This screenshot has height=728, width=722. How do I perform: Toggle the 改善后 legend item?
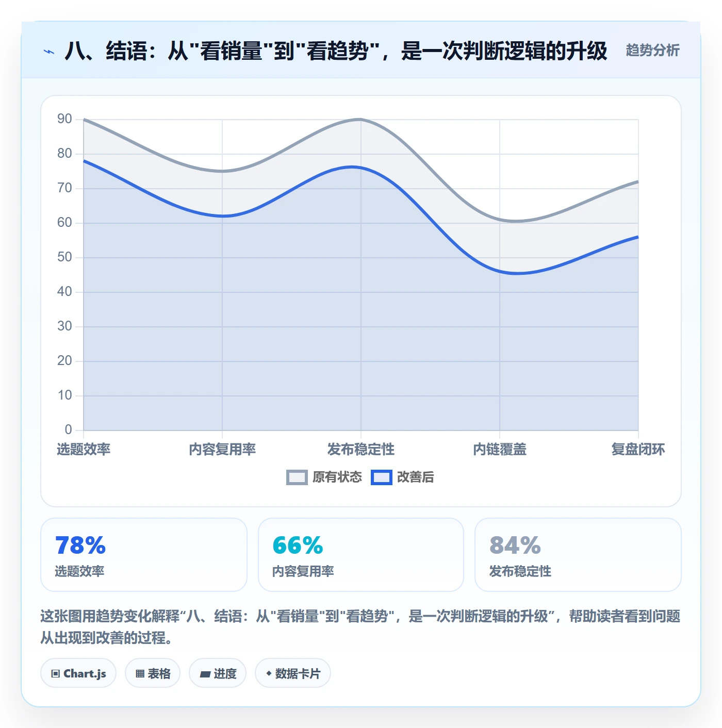403,477
